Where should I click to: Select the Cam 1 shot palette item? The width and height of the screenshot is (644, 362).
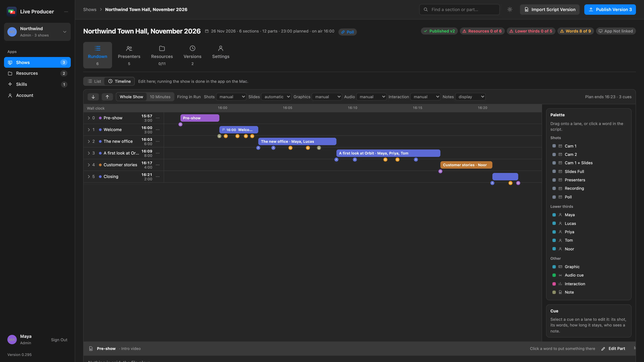(x=588, y=146)
